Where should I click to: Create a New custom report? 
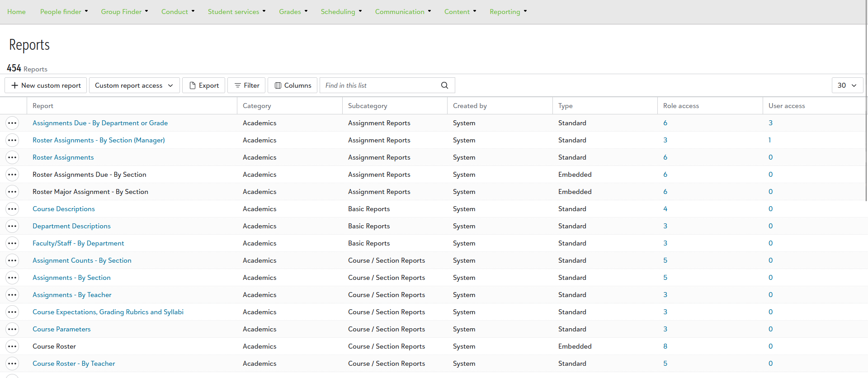pos(46,85)
